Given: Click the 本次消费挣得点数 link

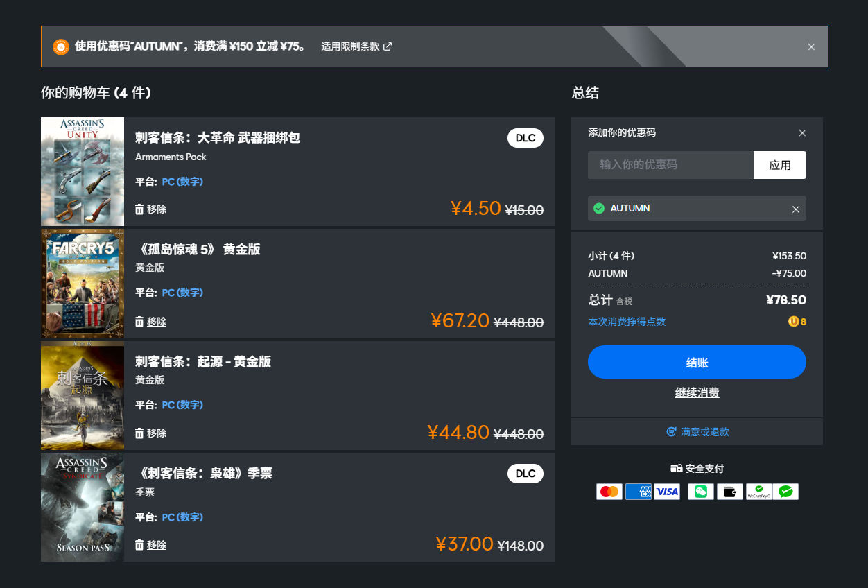Looking at the screenshot, I should pos(627,322).
